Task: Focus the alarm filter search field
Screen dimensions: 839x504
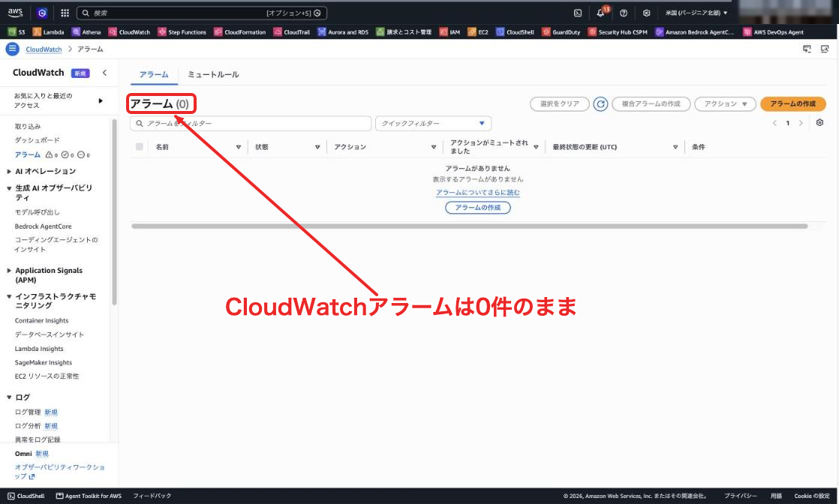Action: pyautogui.click(x=251, y=123)
